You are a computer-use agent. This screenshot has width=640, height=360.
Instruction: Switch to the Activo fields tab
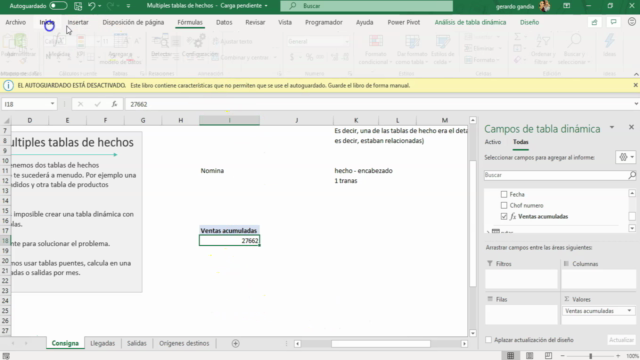click(x=493, y=142)
